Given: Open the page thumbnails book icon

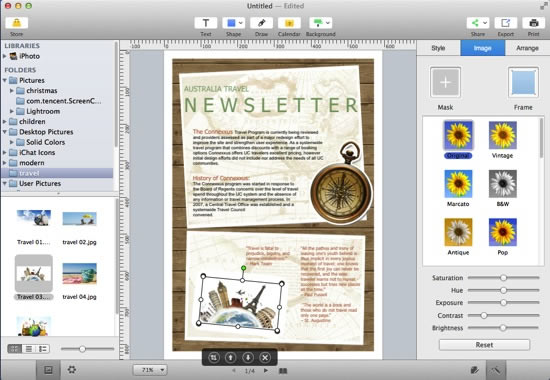Looking at the screenshot, I should tap(283, 371).
